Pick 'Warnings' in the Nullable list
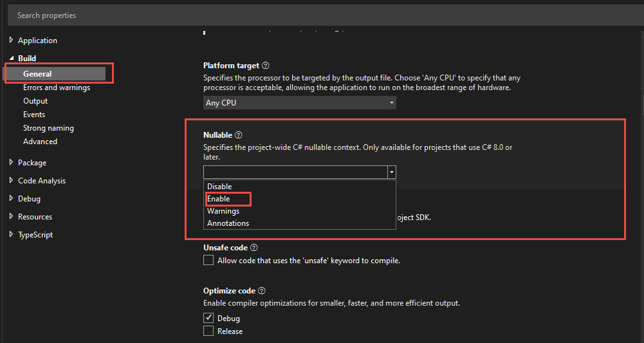 point(223,211)
